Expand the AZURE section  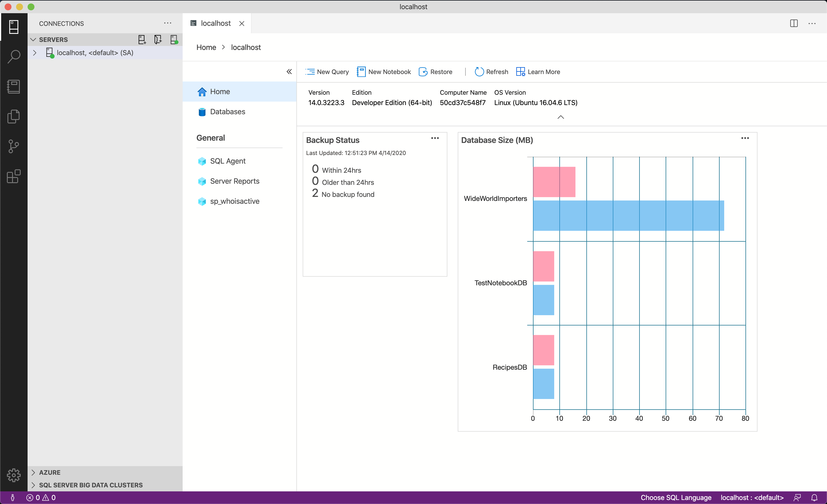(x=33, y=472)
